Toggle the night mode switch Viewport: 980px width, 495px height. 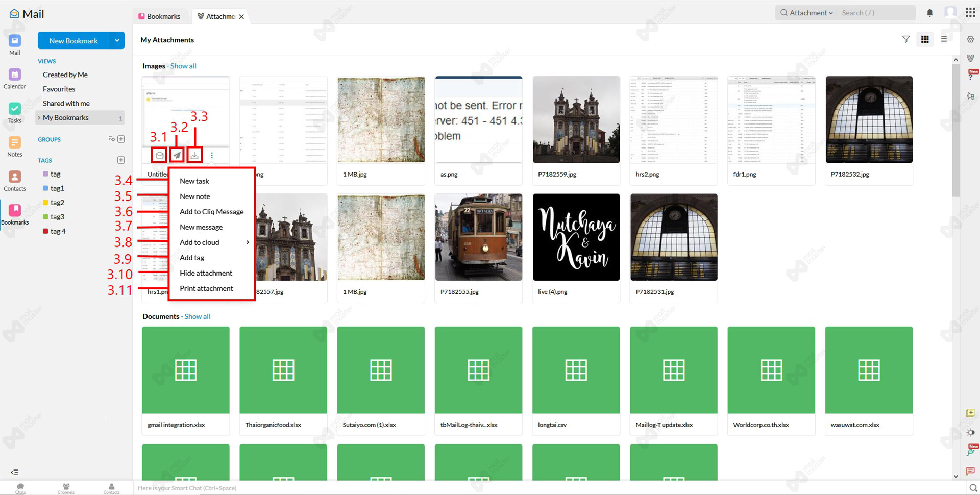tap(970, 432)
